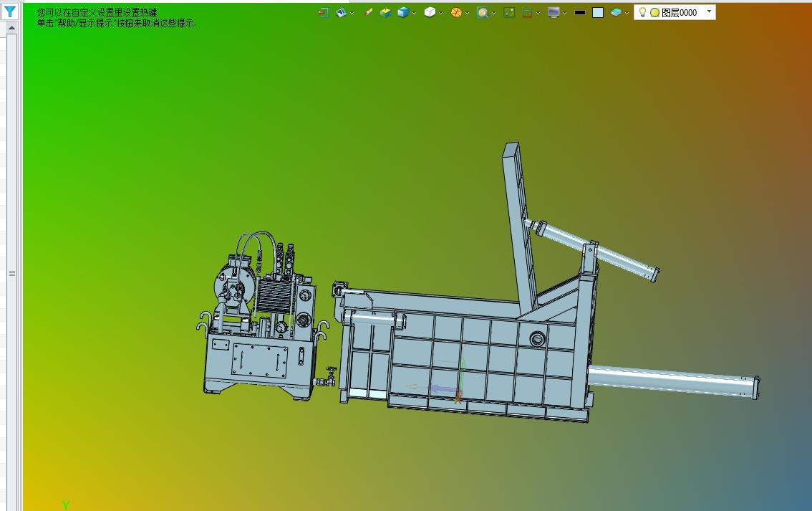Click the yellow-top box icon
812x511 pixels.
coord(385,12)
